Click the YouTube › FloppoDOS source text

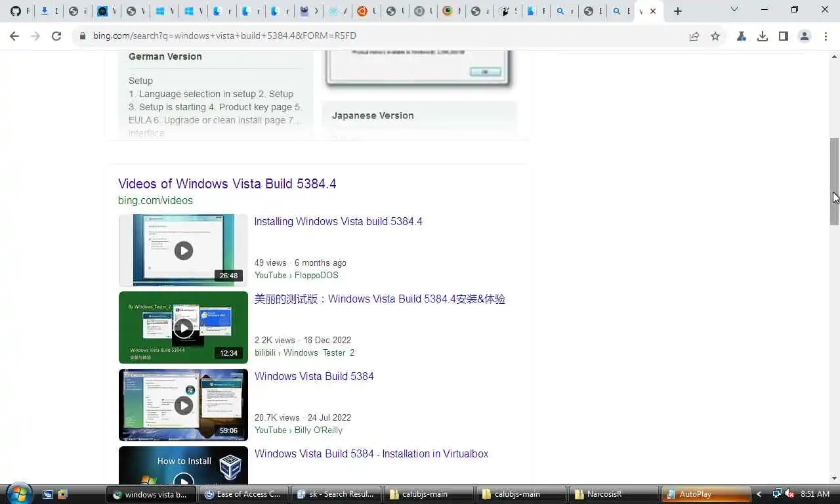coord(297,276)
